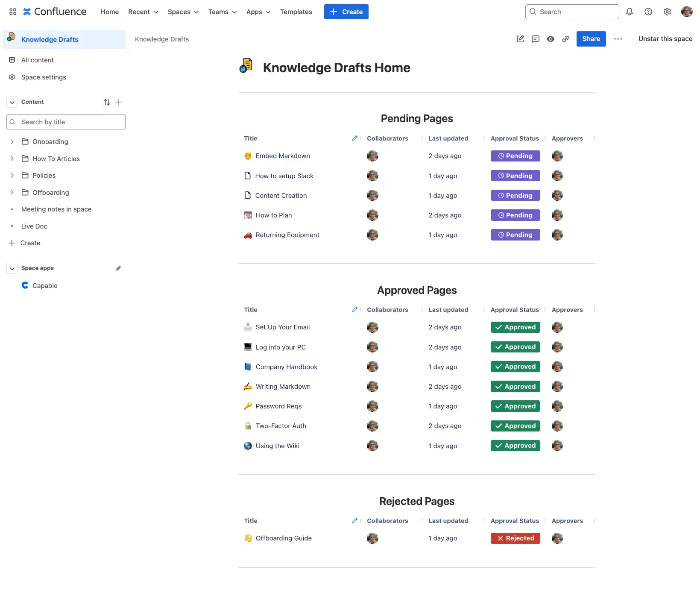
Task: Open page comments icon
Action: click(536, 39)
